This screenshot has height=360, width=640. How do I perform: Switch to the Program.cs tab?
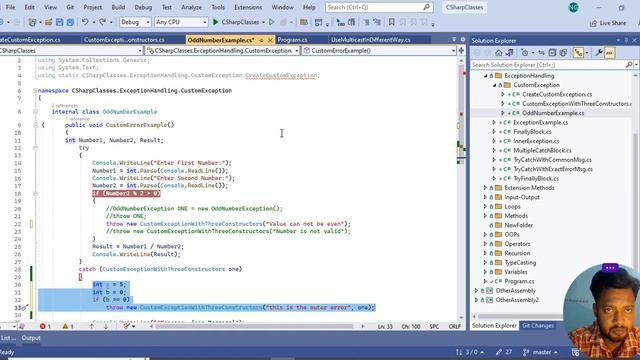292,40
